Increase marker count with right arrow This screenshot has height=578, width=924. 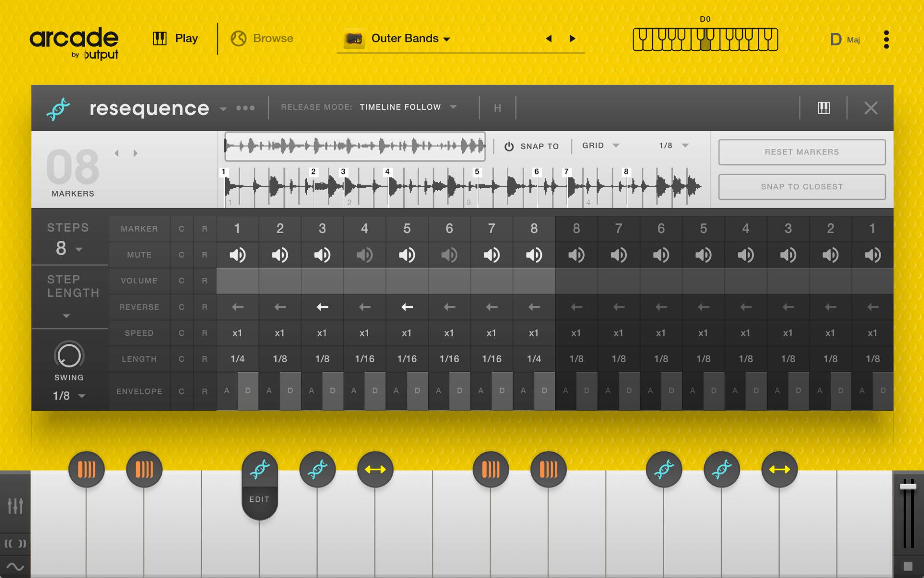click(x=135, y=153)
